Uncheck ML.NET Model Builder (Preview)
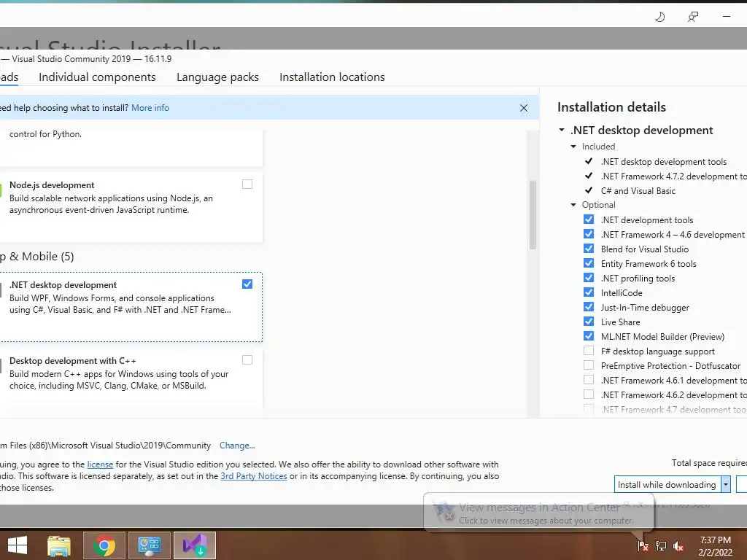This screenshot has width=747, height=560. [589, 336]
